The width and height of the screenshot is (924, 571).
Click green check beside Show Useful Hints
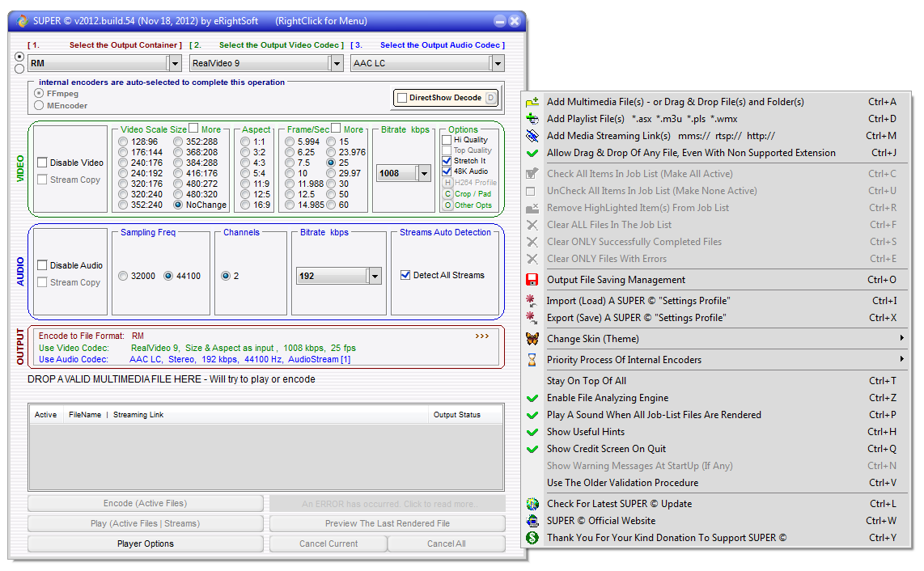point(532,433)
